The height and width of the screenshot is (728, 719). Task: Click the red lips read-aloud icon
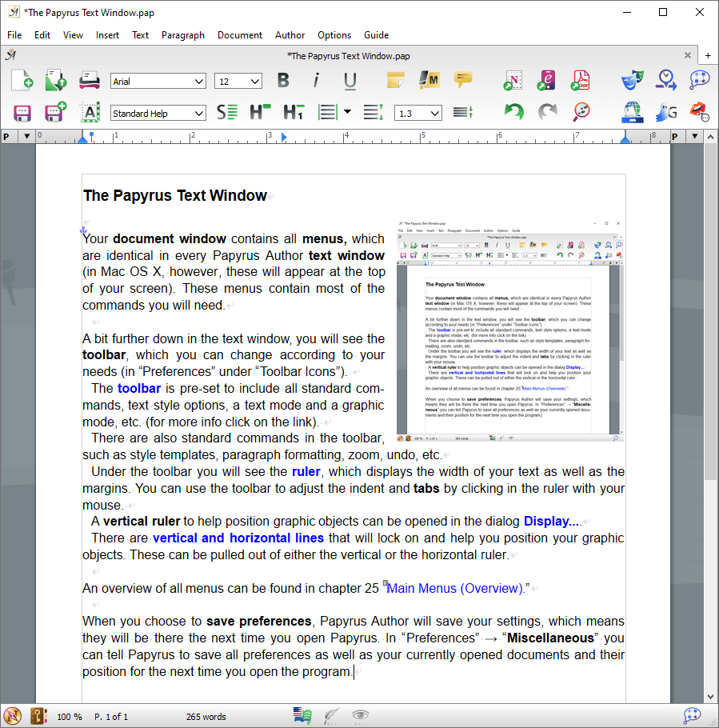(x=700, y=112)
